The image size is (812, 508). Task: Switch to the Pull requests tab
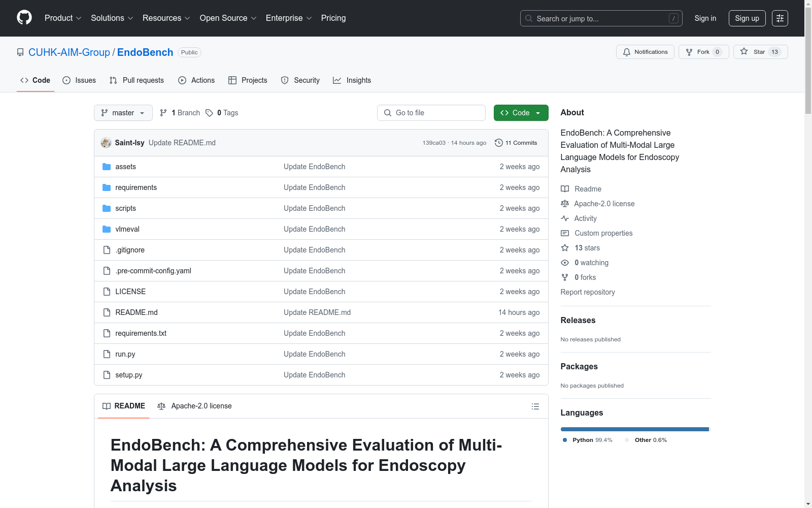click(137, 80)
